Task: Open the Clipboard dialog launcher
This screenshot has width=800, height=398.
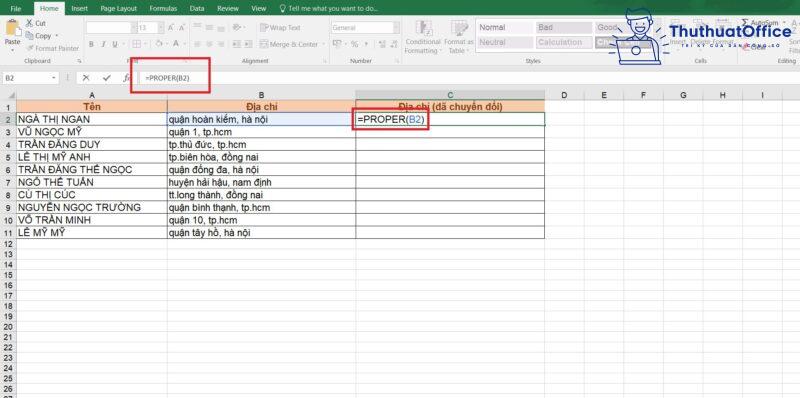Action: click(80, 61)
